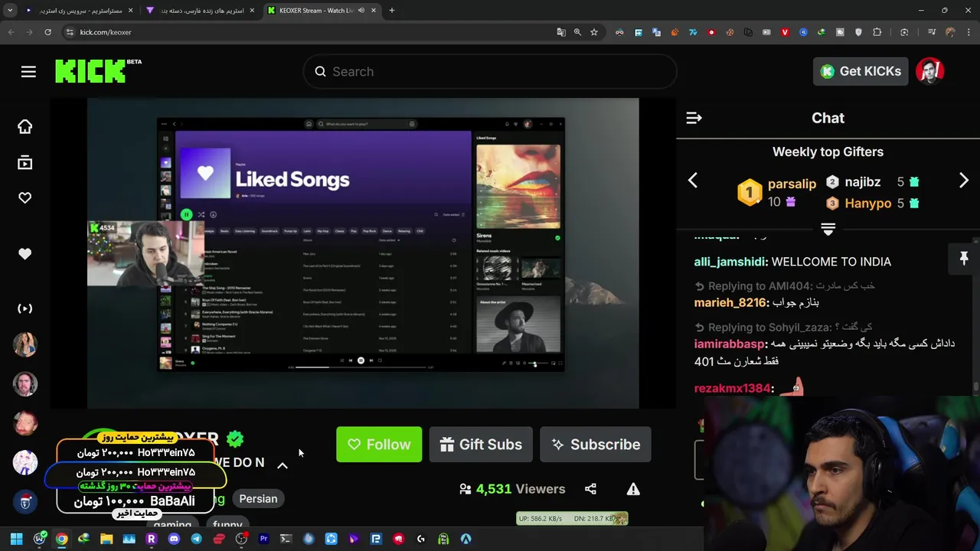This screenshot has height=551, width=980.
Task: Click the solid heart sidebar icon
Action: tap(25, 254)
